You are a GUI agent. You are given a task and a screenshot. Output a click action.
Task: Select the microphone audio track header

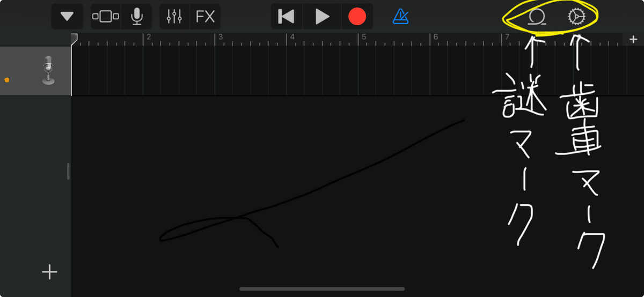click(35, 71)
